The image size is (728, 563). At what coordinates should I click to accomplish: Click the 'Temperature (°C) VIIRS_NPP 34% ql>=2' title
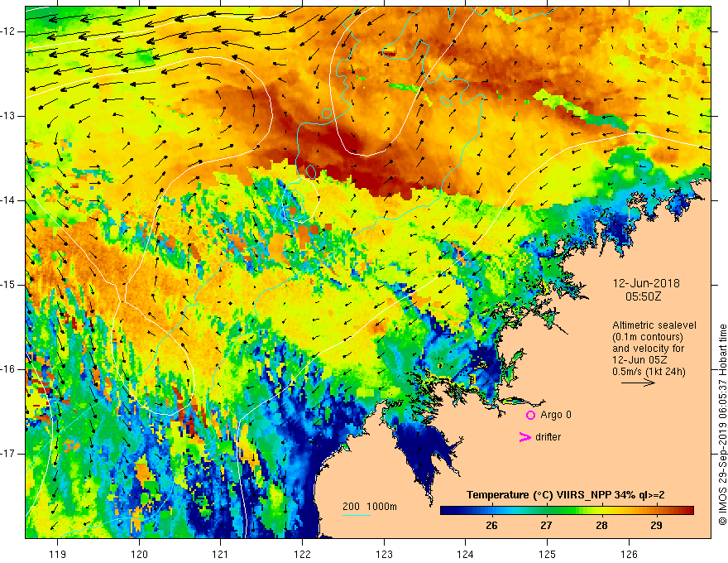(566, 495)
